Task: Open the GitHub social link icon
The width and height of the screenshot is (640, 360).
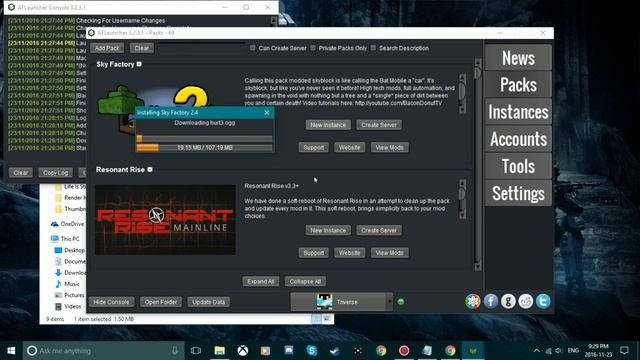Action: point(508,302)
